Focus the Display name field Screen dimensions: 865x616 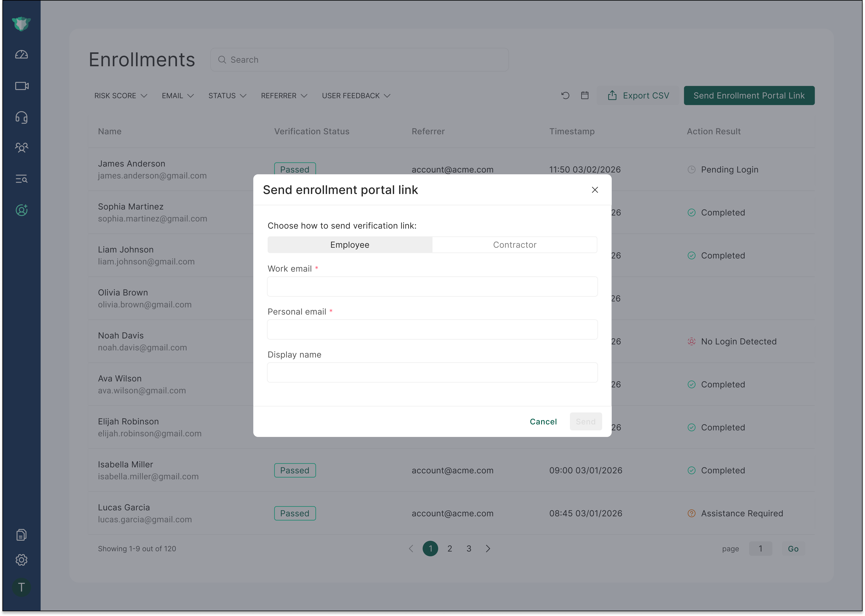432,372
